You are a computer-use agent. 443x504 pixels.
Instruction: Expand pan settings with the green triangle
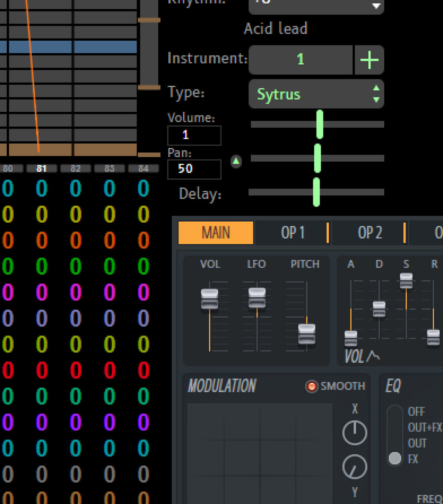236,161
